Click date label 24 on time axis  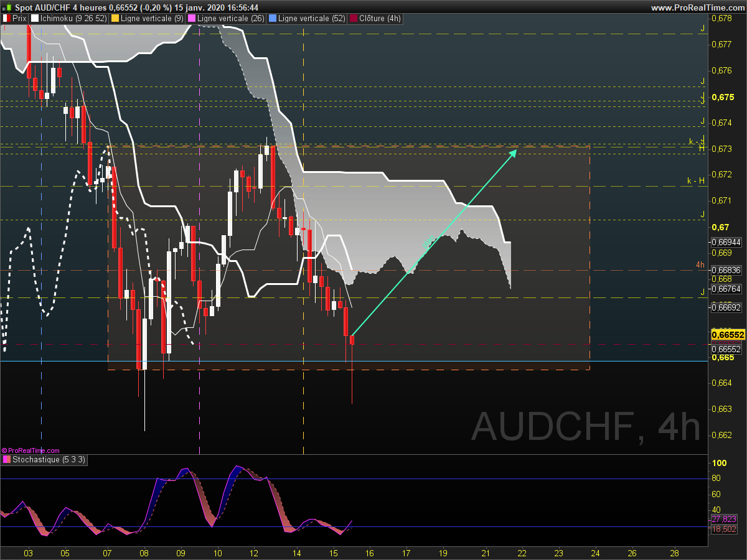point(595,553)
